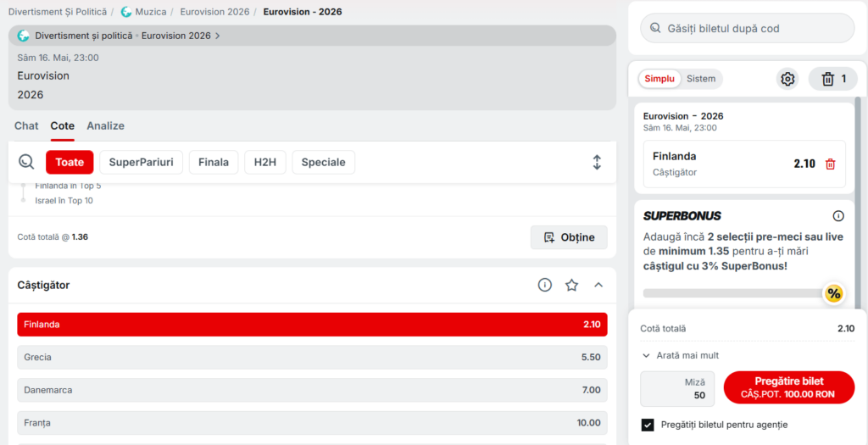Filter markets by Toate
Screen dimensions: 868x445
70,162
